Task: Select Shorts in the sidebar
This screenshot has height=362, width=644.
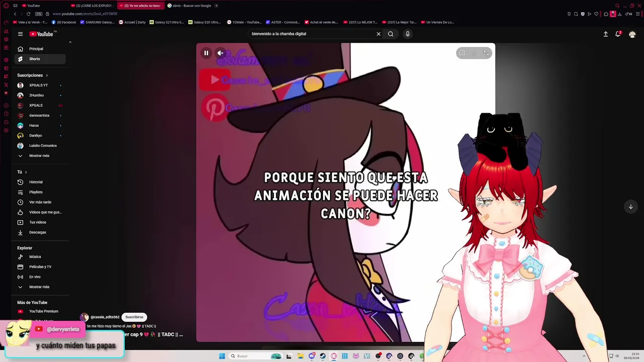Action: pos(40,59)
